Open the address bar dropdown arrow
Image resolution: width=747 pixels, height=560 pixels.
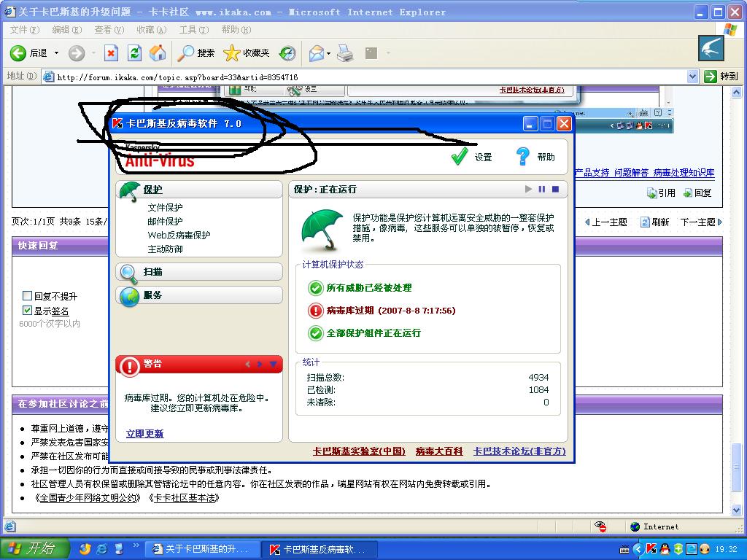click(x=692, y=76)
